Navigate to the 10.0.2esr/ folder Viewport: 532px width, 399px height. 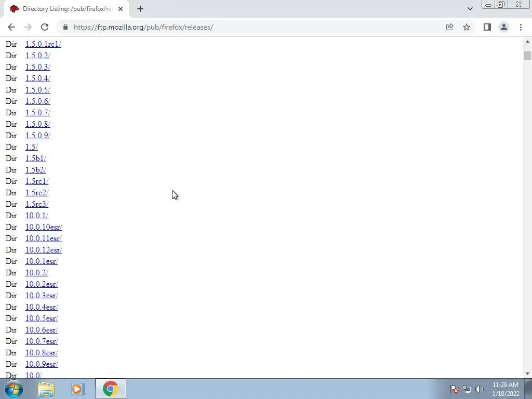point(42,284)
